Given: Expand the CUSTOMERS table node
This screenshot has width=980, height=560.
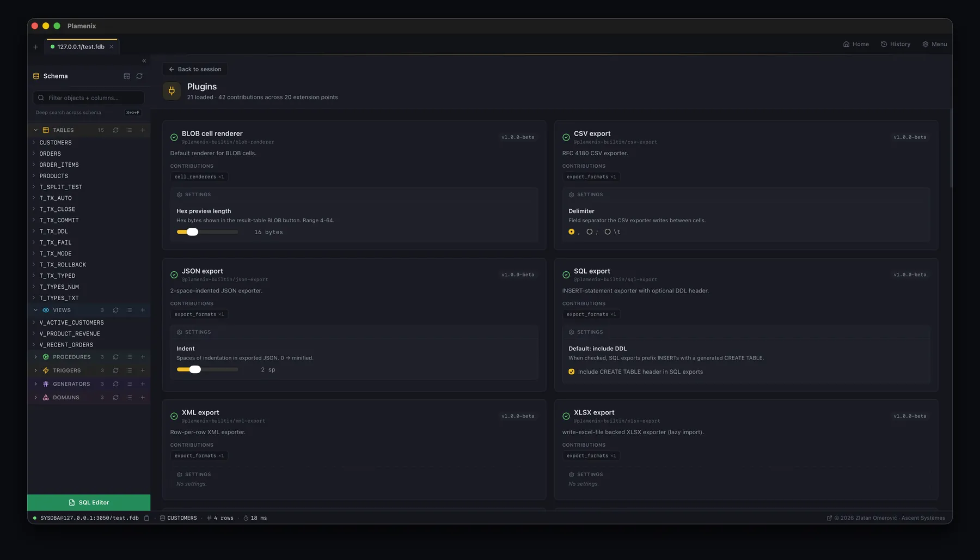Looking at the screenshot, I should coord(34,143).
